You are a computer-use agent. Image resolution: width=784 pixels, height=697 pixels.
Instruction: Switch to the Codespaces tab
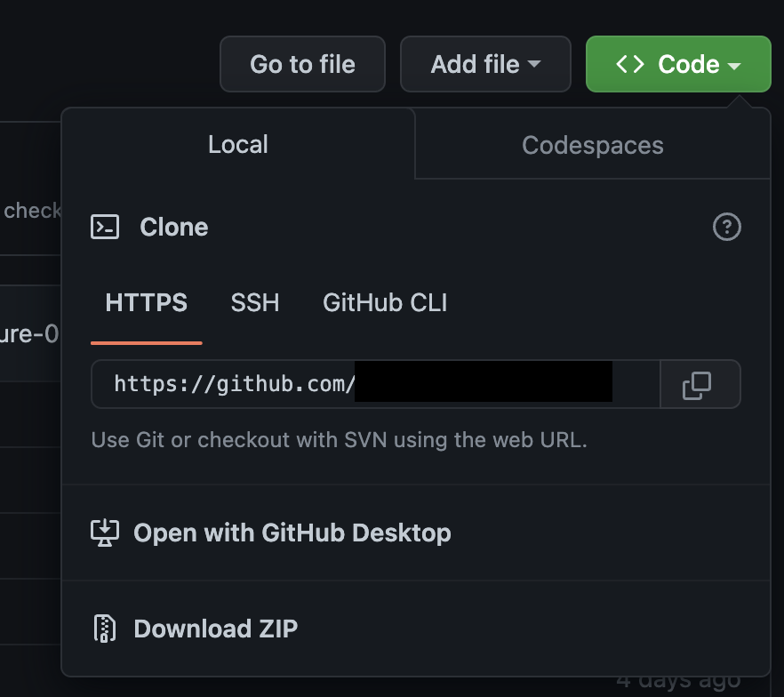point(592,144)
